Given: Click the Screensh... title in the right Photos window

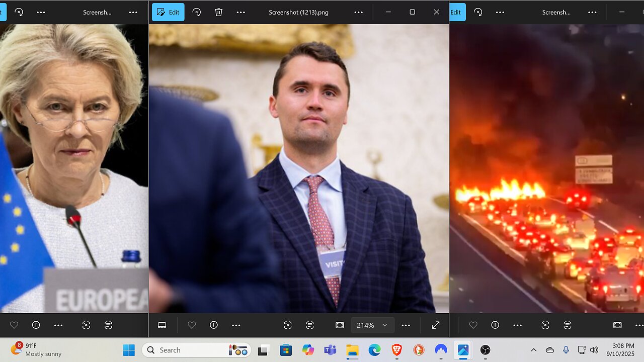Looking at the screenshot, I should pyautogui.click(x=556, y=12).
